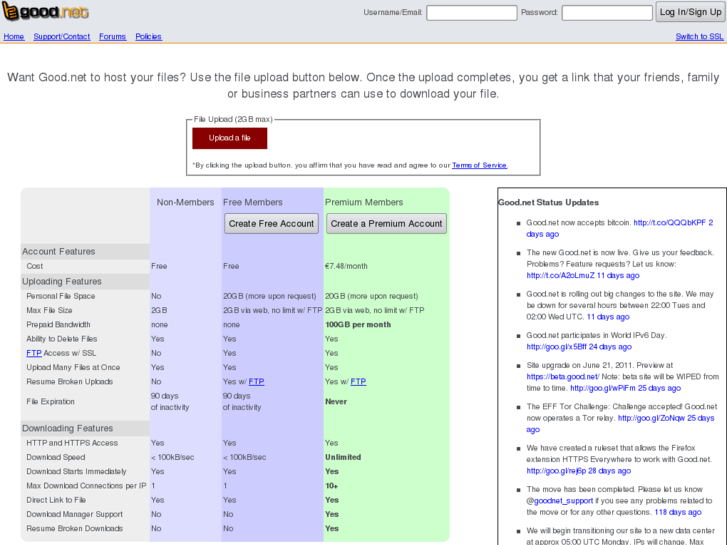Click the 'Download Speed' row label
This screenshot has width=727, height=545.
[x=56, y=457]
